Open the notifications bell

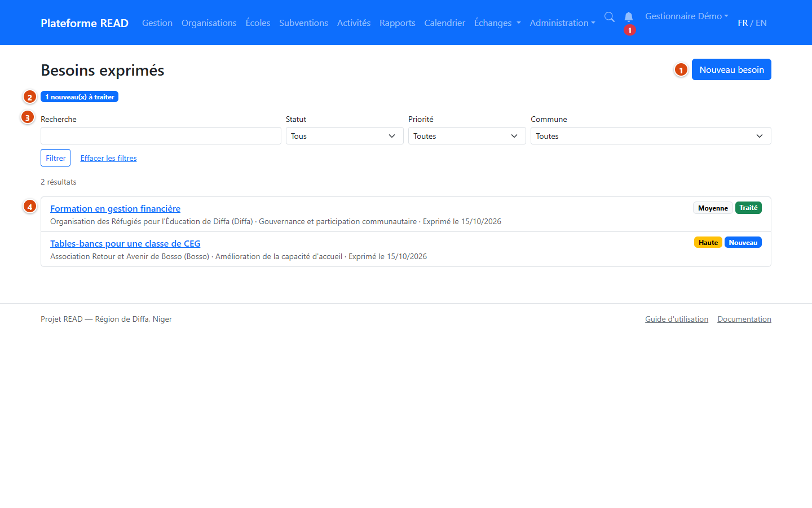pyautogui.click(x=629, y=17)
